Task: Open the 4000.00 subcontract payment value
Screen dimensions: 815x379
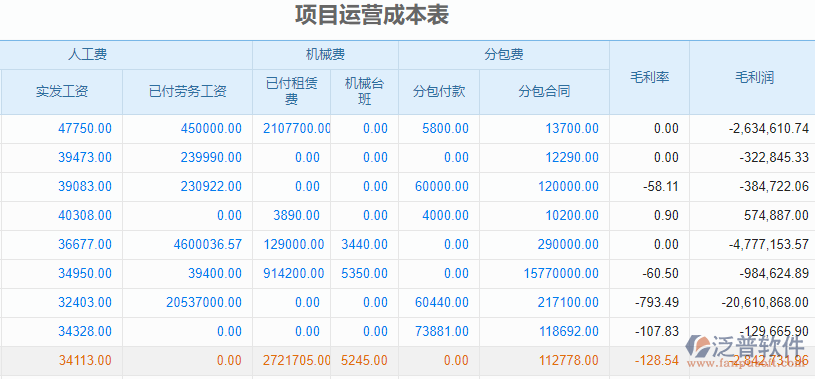Action: click(445, 215)
